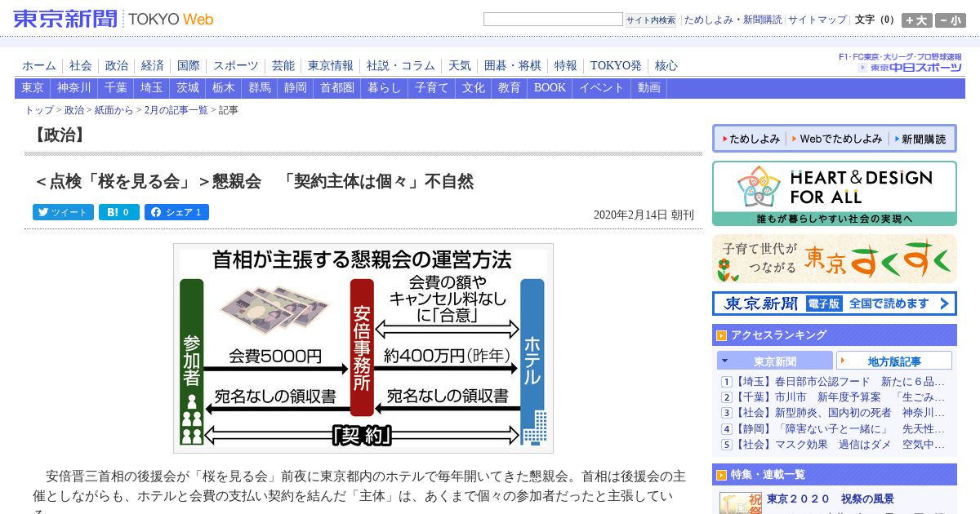Select the 茨城 regional tab
Viewport: 980px width, 514px height.
[x=188, y=88]
